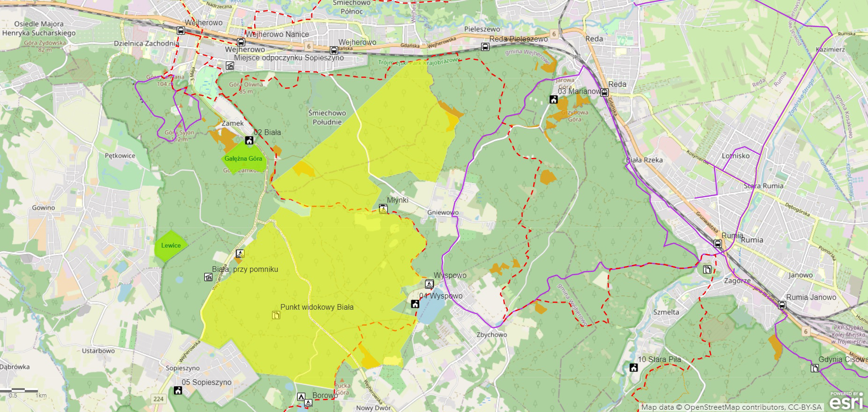Select the 04 Wyspowo shelter marker
This screenshot has height=412, width=868.
[415, 304]
